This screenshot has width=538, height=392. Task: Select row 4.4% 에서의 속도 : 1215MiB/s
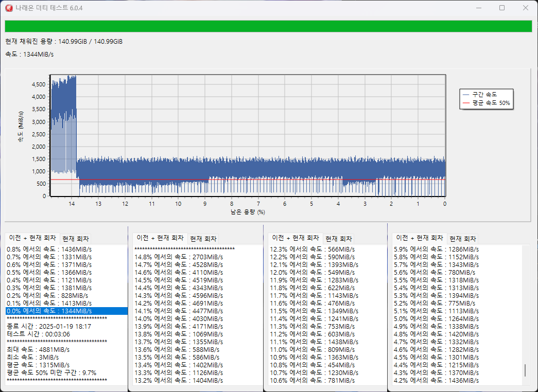[x=437, y=365]
